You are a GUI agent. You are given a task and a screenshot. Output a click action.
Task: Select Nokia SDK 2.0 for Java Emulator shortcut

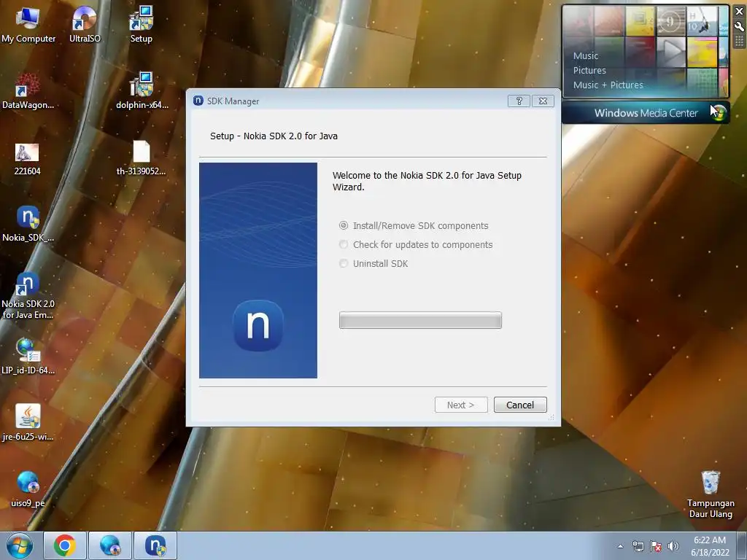click(x=28, y=295)
